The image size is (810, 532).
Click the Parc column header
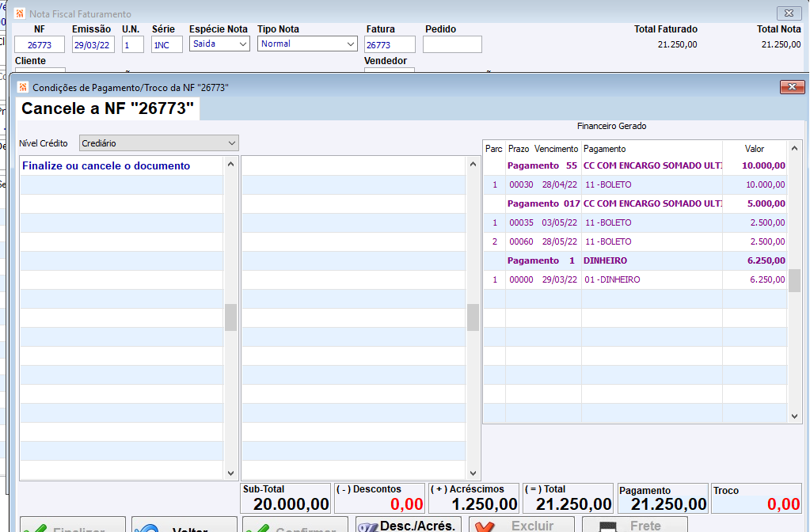click(x=494, y=149)
